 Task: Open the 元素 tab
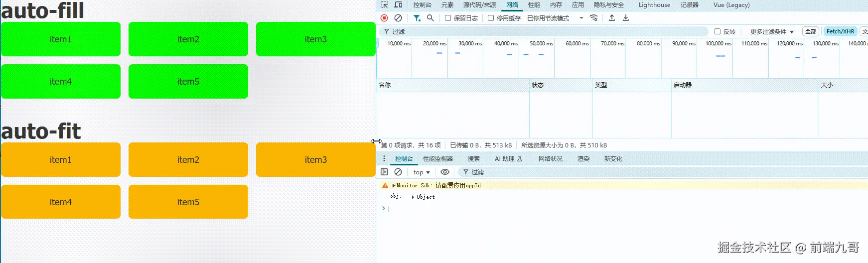click(x=447, y=5)
